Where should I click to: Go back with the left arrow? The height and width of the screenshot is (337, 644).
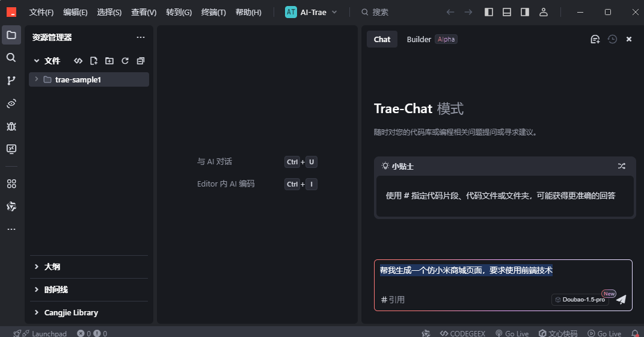(x=450, y=12)
